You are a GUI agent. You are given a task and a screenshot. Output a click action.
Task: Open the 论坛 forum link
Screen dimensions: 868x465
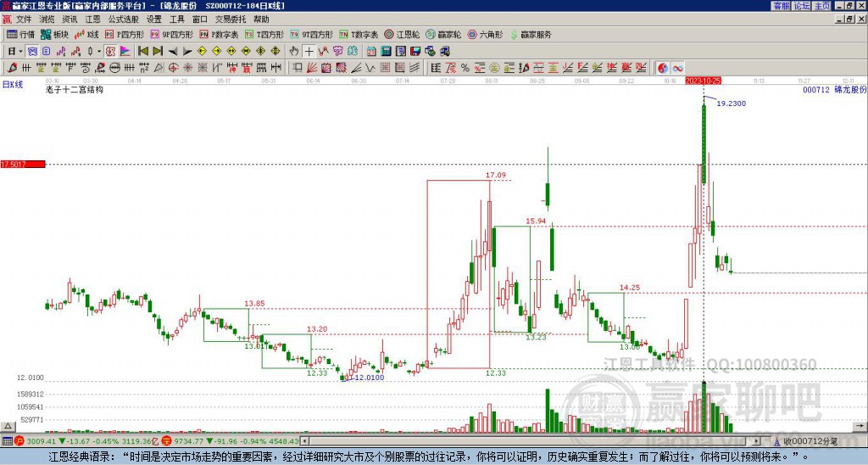coord(802,6)
